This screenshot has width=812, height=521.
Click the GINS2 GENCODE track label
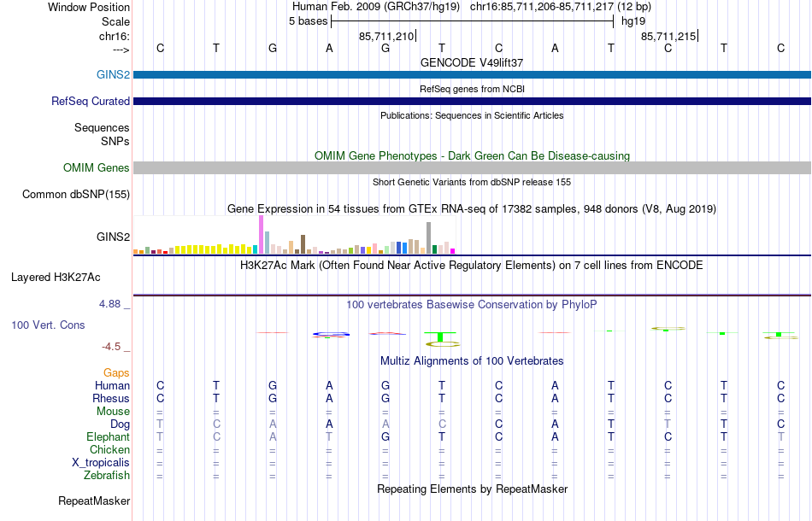click(x=113, y=74)
